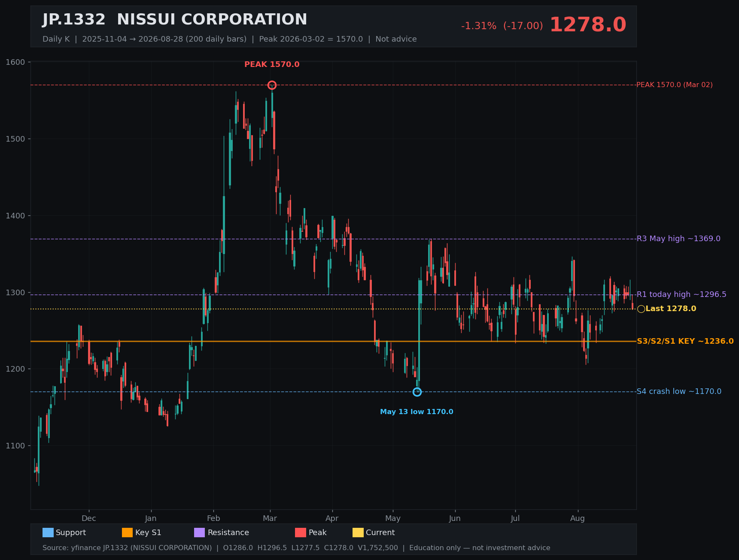Click the 'S4 crash low ~1170.0' label
This screenshot has height=560, width=739.
[x=679, y=391]
